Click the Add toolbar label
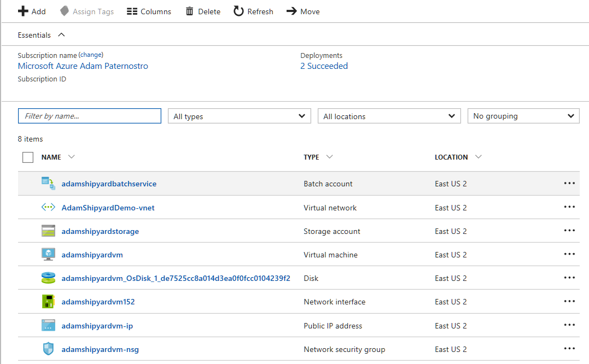The height and width of the screenshot is (364, 589). tap(38, 11)
